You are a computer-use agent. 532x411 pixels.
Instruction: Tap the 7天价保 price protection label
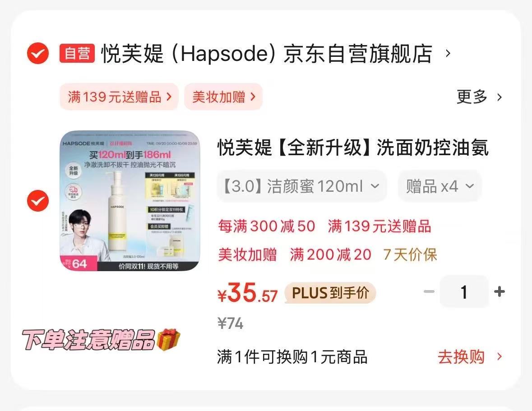coord(410,254)
